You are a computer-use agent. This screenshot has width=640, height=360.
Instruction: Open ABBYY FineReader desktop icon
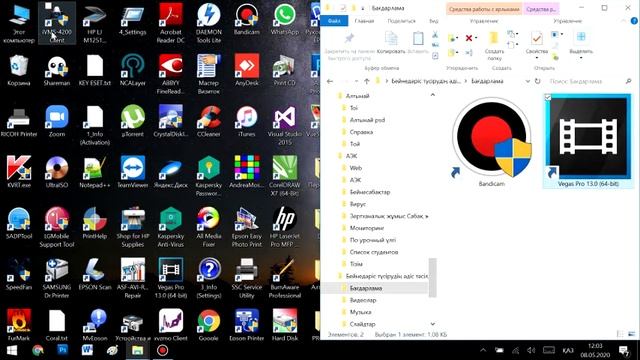pyautogui.click(x=171, y=74)
